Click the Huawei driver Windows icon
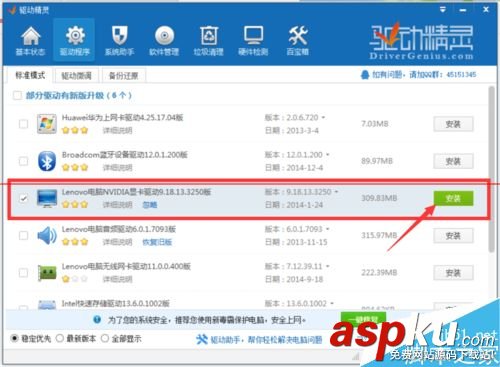This screenshot has height=367, width=500. click(x=47, y=124)
